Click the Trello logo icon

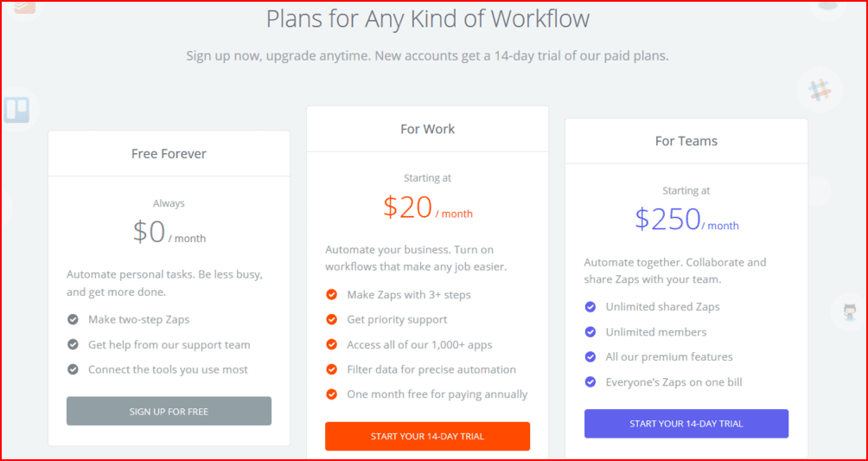click(x=16, y=110)
